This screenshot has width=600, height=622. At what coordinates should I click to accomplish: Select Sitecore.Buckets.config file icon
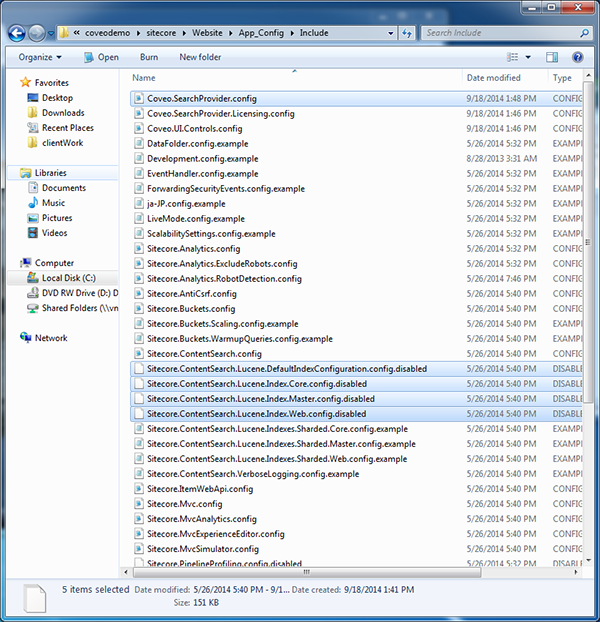[x=138, y=309]
